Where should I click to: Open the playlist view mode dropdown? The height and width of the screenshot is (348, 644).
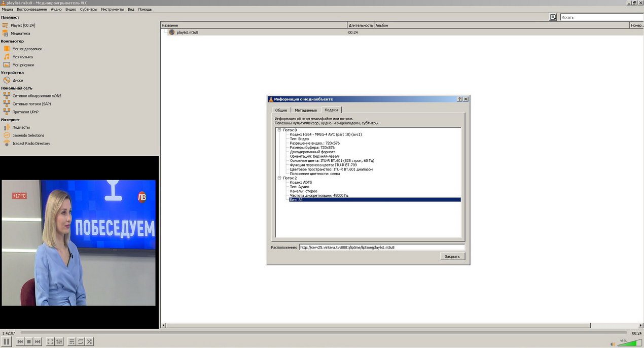point(553,17)
